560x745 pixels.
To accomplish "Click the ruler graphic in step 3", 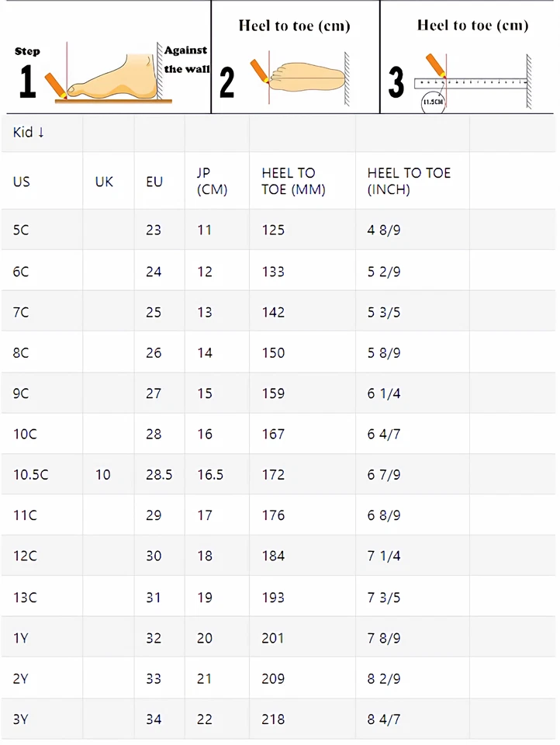I will tap(472, 82).
